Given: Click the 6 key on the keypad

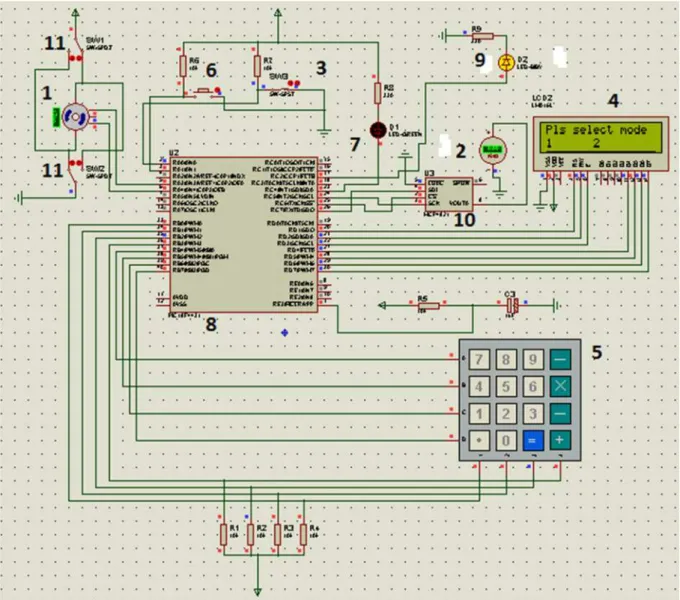Looking at the screenshot, I should (533, 386).
